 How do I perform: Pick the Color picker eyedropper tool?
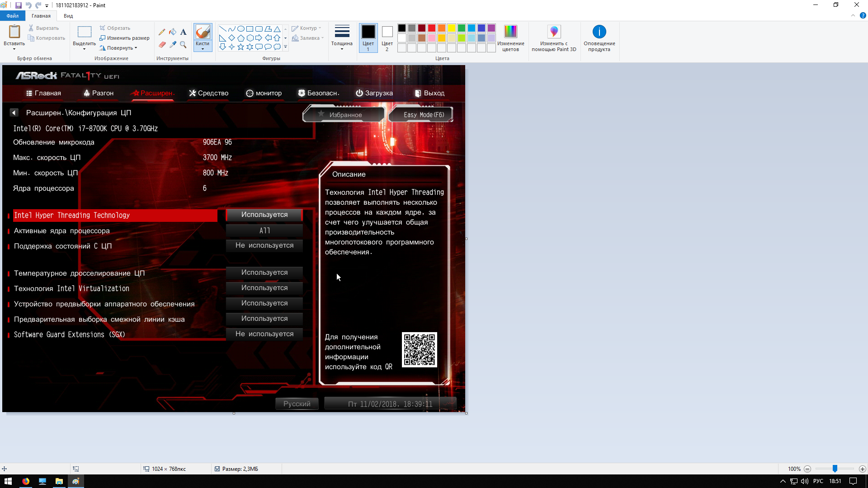coord(173,44)
